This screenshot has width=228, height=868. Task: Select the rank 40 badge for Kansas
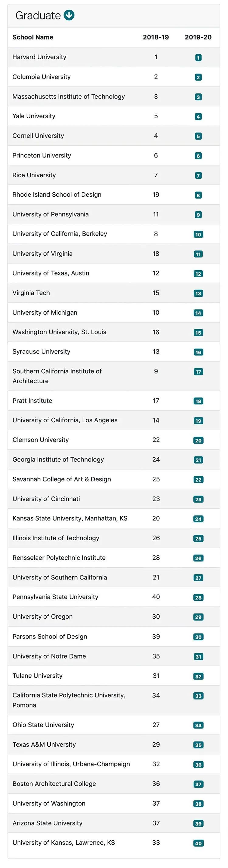[199, 843]
